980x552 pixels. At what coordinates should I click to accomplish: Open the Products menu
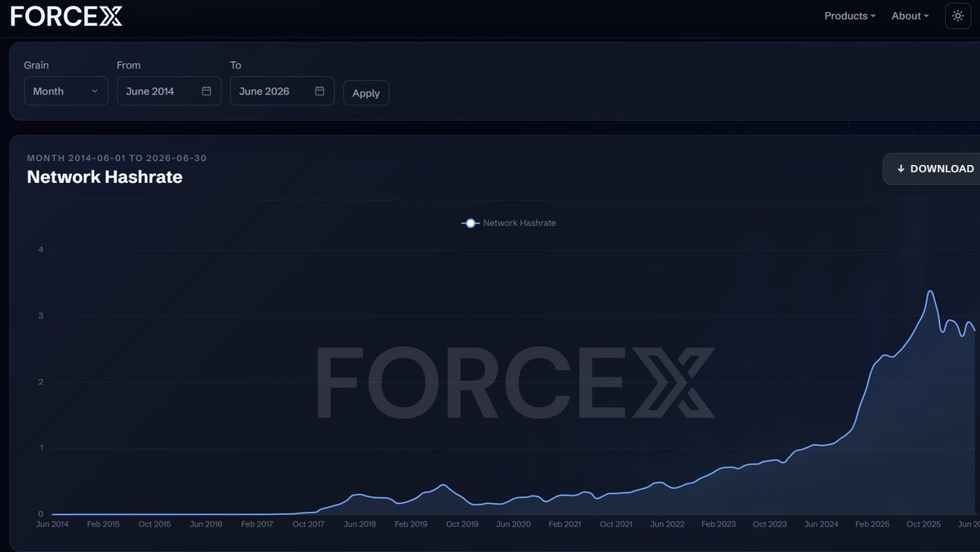point(850,16)
